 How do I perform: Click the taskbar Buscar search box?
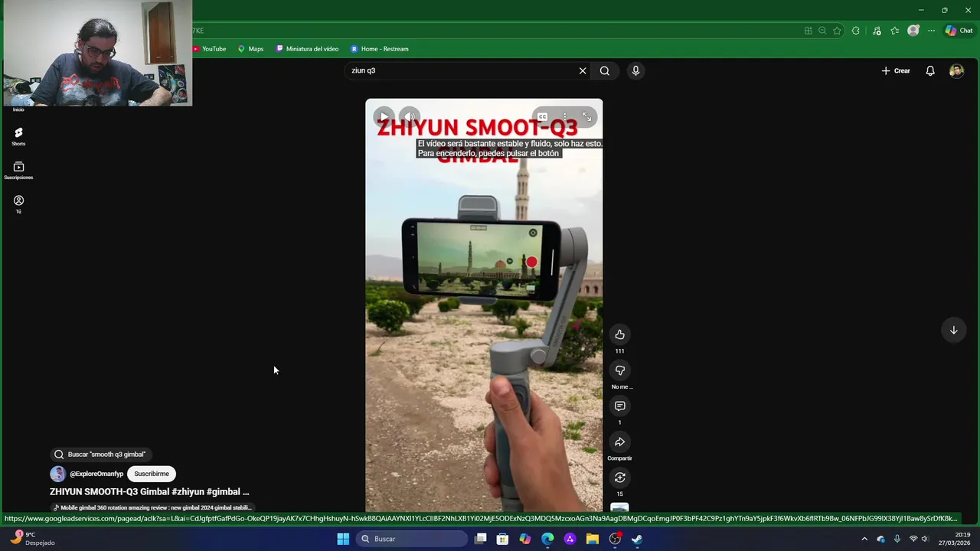pyautogui.click(x=413, y=539)
